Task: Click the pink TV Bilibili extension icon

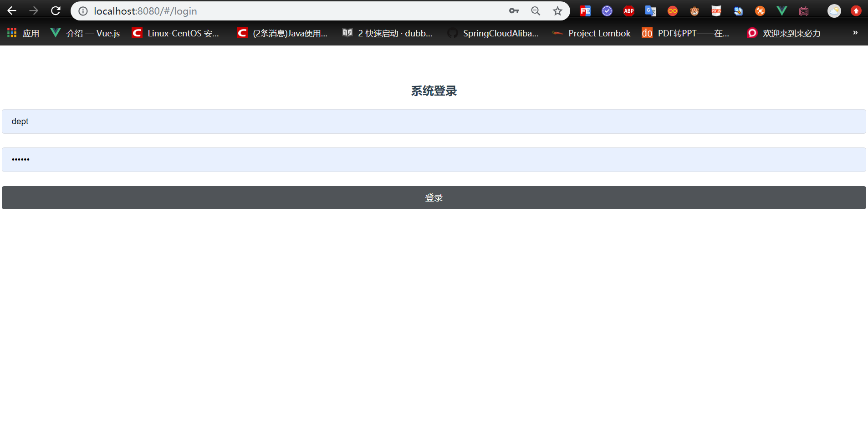Action: coord(804,10)
